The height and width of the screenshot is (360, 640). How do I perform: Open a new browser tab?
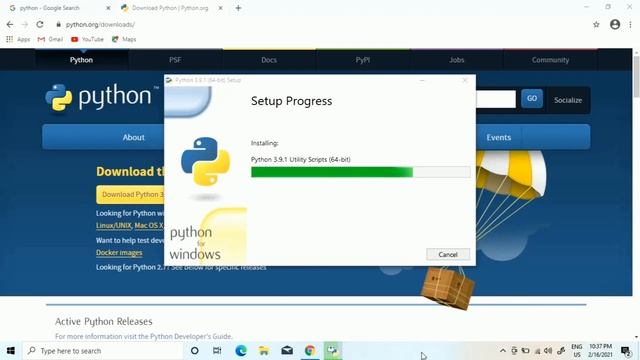coord(238,8)
